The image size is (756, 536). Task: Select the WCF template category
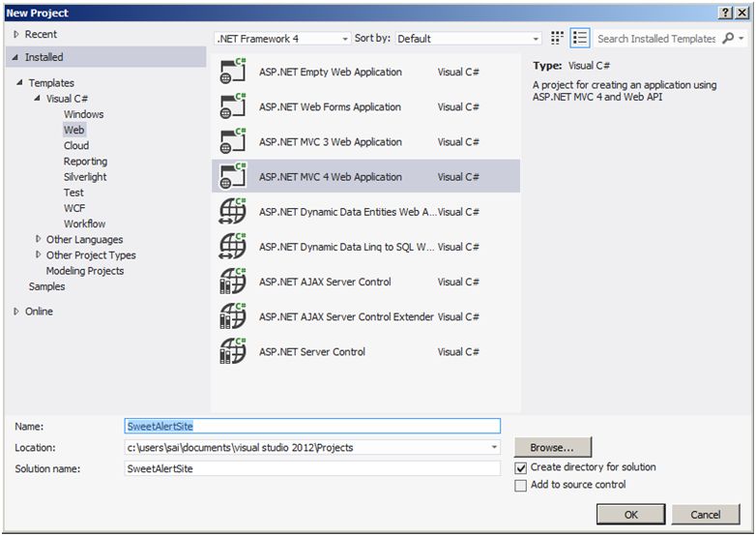[x=74, y=208]
